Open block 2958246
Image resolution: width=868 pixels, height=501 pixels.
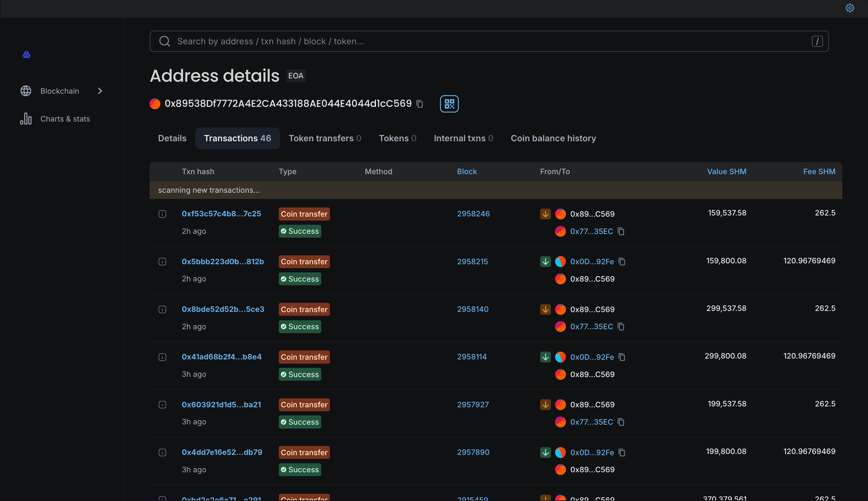(473, 213)
